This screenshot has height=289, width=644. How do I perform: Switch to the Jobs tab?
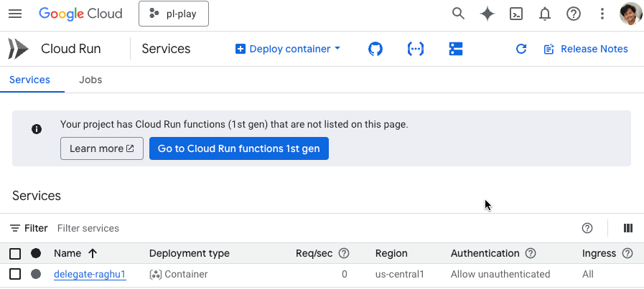click(90, 80)
